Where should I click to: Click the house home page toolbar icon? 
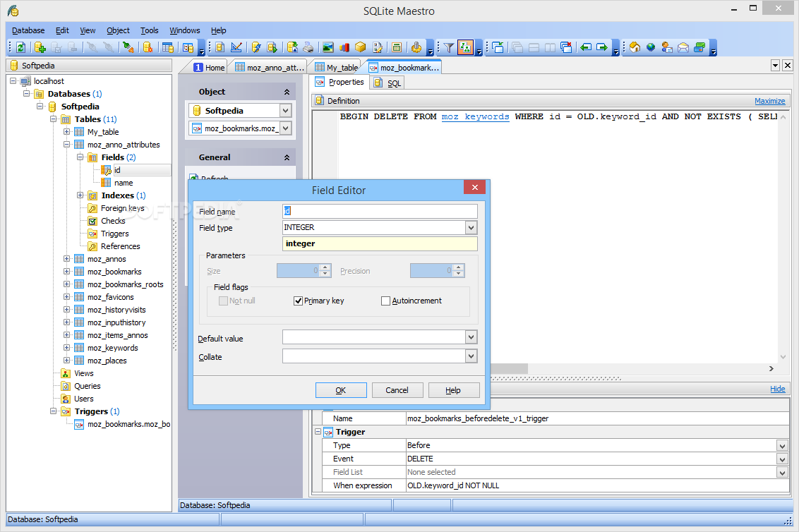point(635,47)
